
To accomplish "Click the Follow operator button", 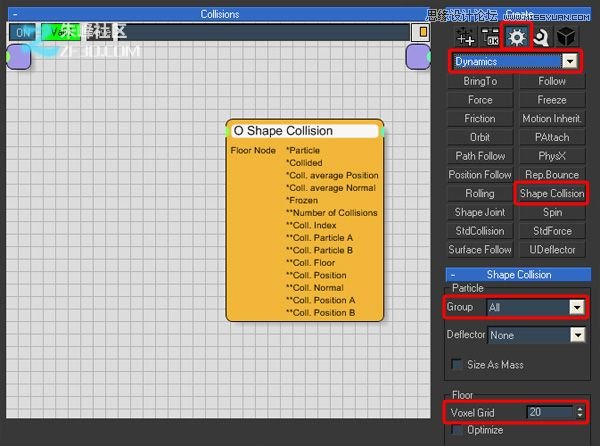I will coord(552,81).
